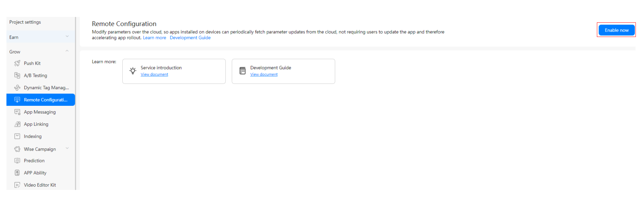The height and width of the screenshot is (214, 644).
Task: Click the Service introduction lightbulb icon
Action: (133, 70)
